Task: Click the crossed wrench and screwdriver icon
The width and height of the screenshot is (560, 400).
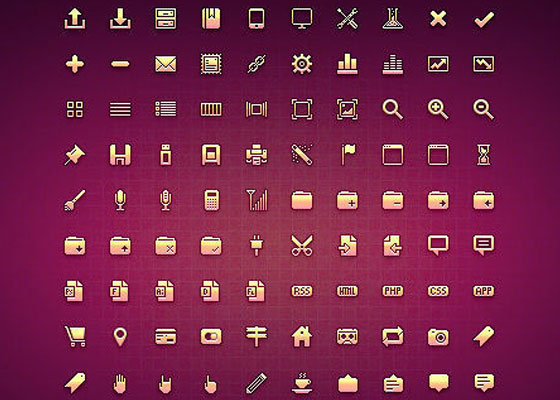Action: point(347,19)
